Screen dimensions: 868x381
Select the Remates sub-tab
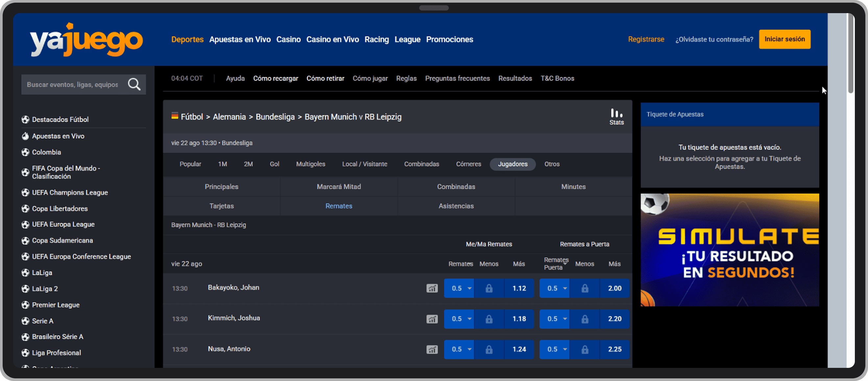click(x=339, y=206)
